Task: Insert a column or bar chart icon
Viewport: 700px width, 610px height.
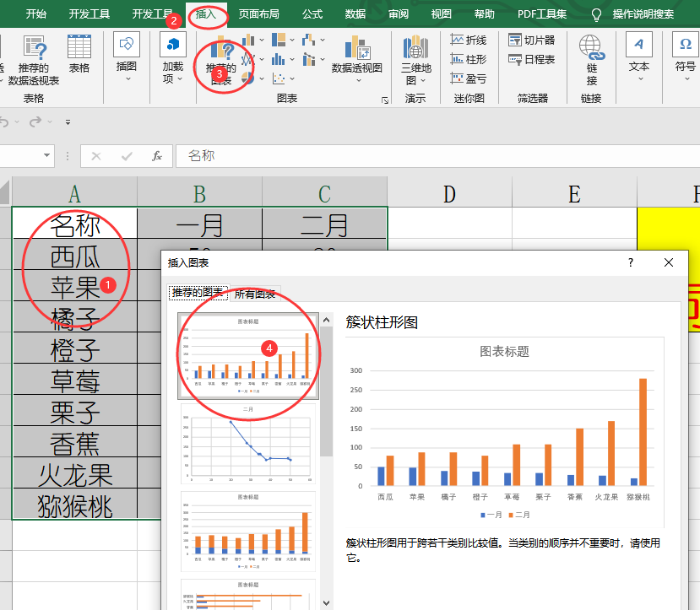Action: tap(248, 40)
